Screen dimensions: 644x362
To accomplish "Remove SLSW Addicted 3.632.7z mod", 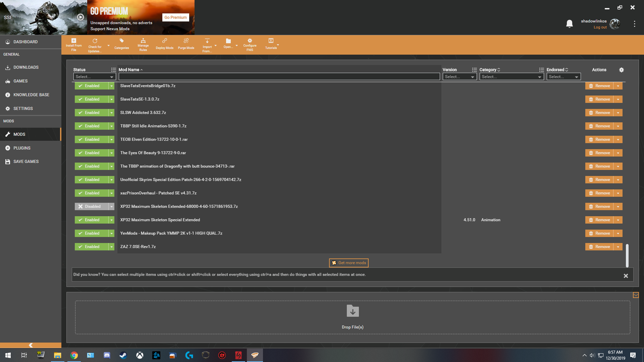I will [x=599, y=113].
